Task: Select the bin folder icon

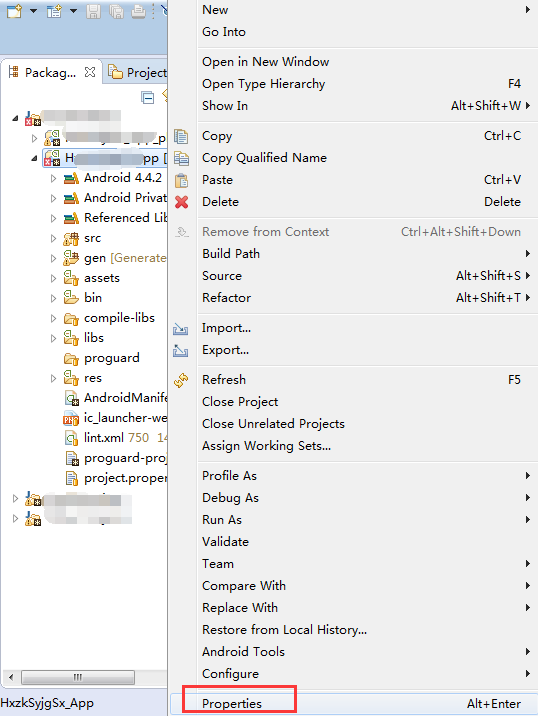Action: (71, 298)
